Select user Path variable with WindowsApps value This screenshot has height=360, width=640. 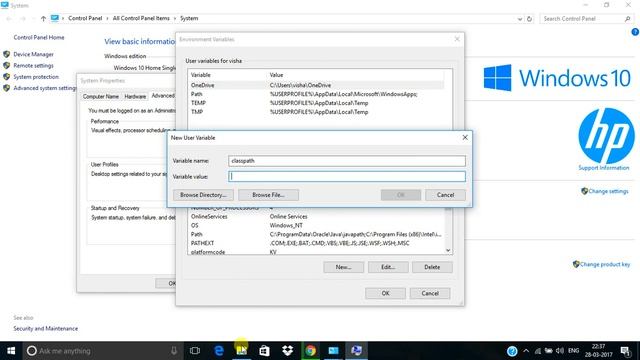(316, 94)
